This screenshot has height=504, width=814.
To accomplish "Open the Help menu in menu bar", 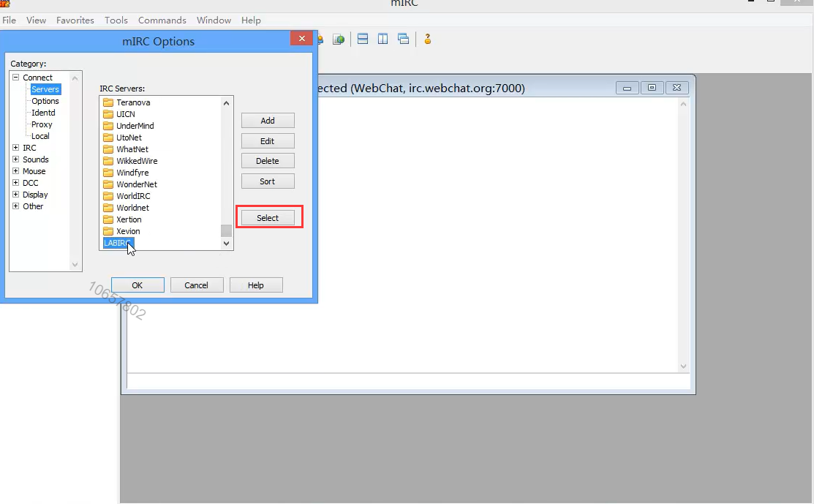I will (252, 20).
